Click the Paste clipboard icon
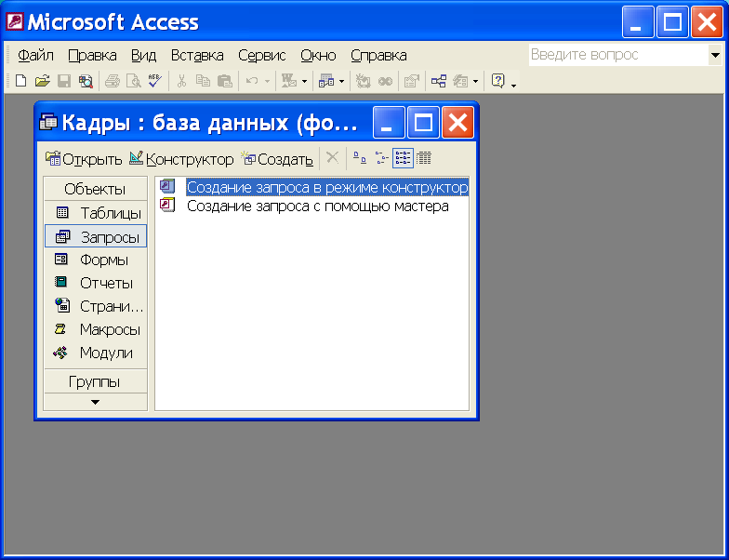 click(225, 82)
